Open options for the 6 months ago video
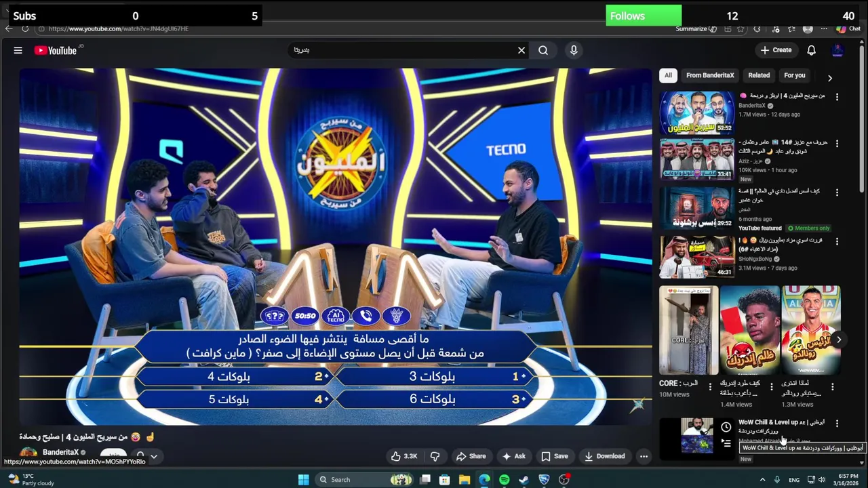 click(x=837, y=192)
